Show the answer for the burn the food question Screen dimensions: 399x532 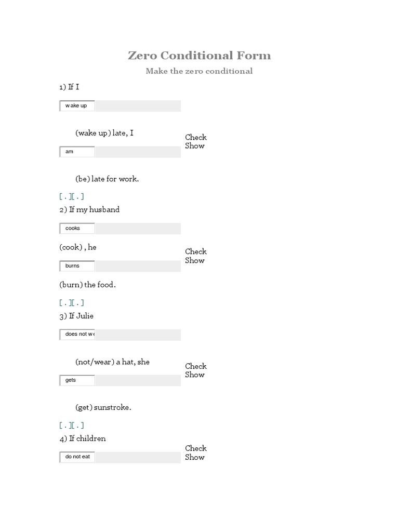pyautogui.click(x=195, y=260)
